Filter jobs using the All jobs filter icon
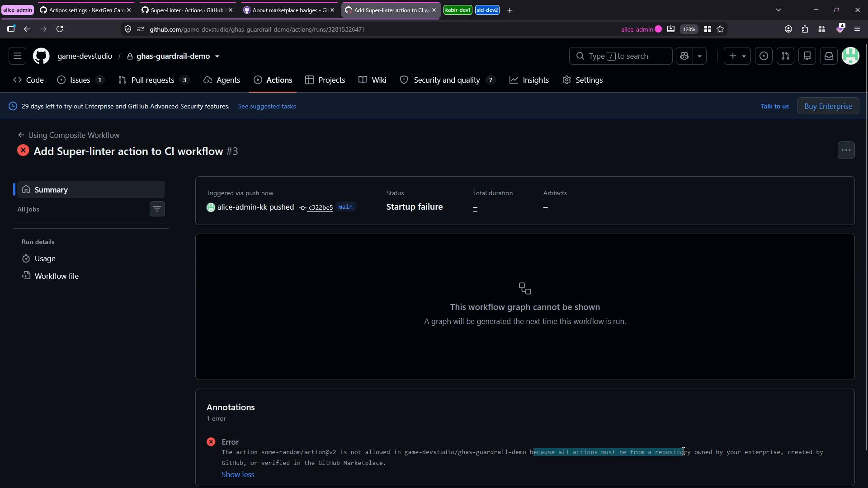Image resolution: width=868 pixels, height=488 pixels. [x=157, y=209]
